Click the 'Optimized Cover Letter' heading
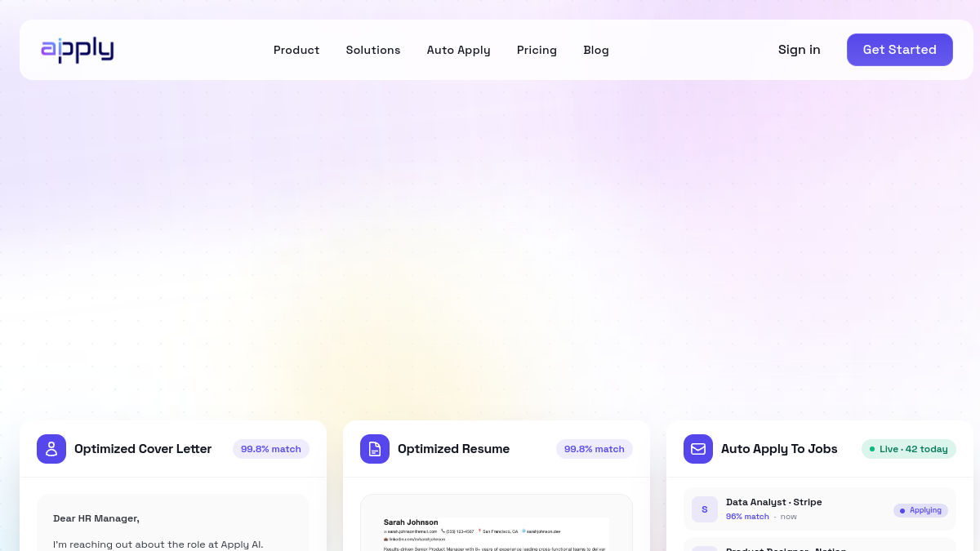This screenshot has height=551, width=980. click(143, 449)
